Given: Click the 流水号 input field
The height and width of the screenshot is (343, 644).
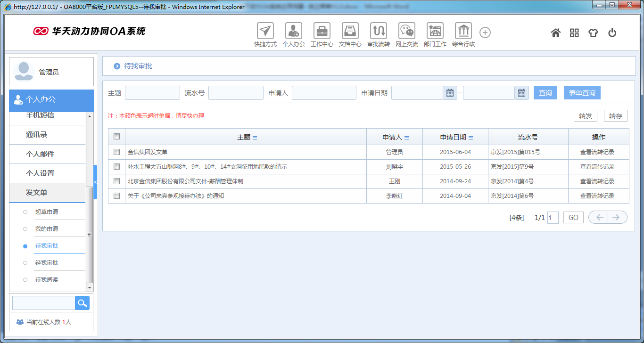Looking at the screenshot, I should (236, 93).
